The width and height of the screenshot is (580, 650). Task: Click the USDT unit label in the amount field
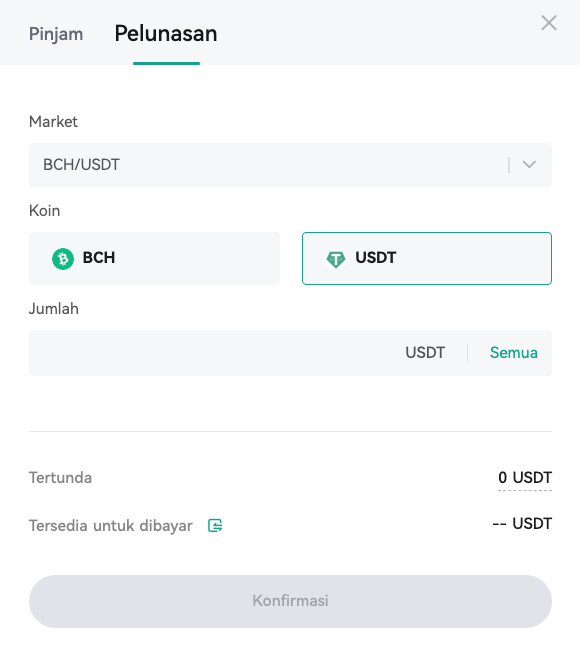pos(425,353)
